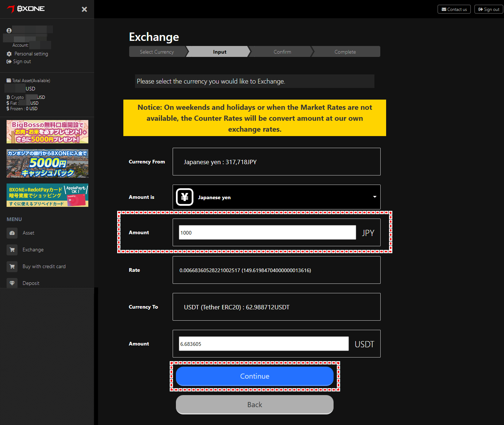Click the BXONE logo
The image size is (504, 425).
pos(26,9)
